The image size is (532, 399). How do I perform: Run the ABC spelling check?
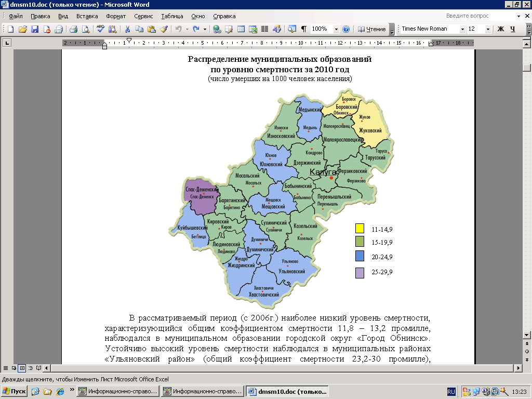100,29
